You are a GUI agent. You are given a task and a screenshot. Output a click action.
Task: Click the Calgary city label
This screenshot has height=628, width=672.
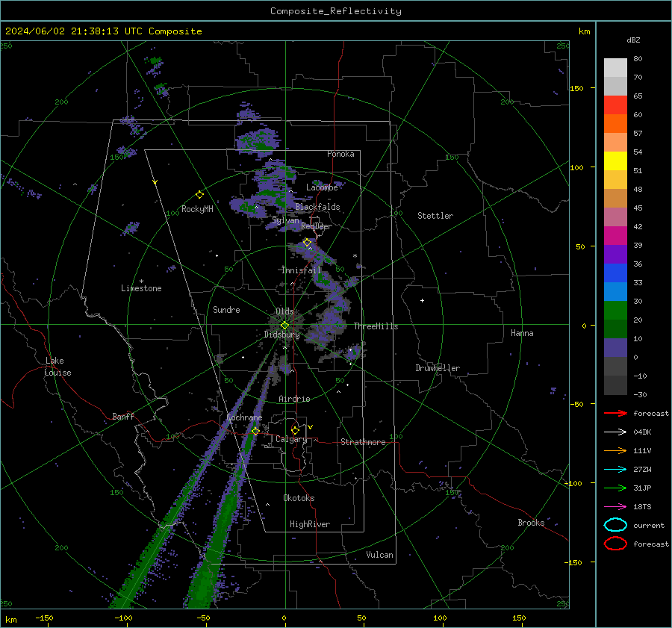(x=291, y=439)
